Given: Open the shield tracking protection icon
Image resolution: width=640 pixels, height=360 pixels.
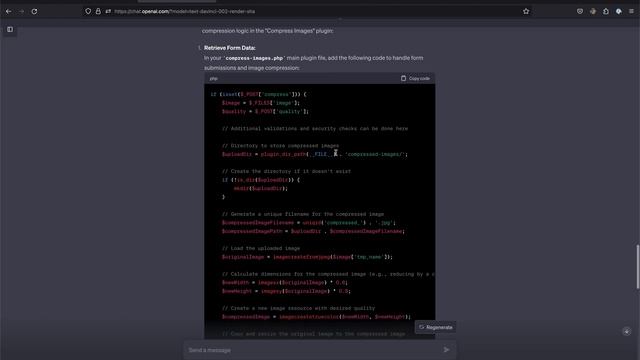Looking at the screenshot, I should point(88,11).
